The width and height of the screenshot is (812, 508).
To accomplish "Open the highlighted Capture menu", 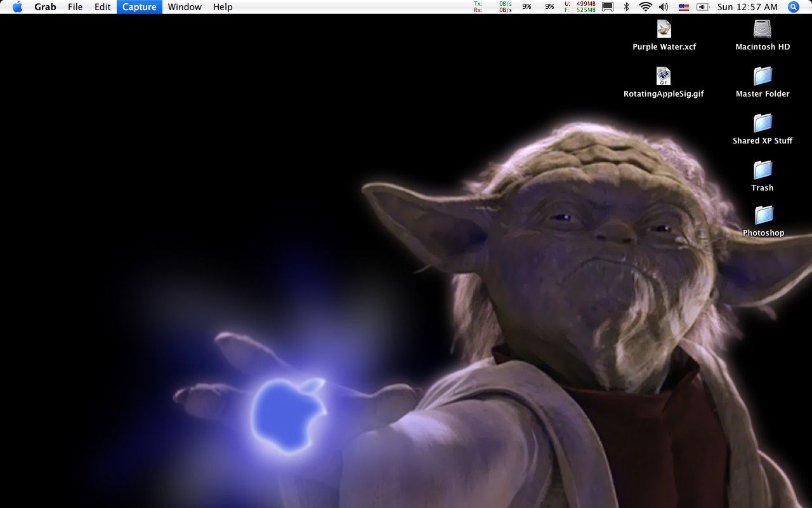I will coord(140,7).
